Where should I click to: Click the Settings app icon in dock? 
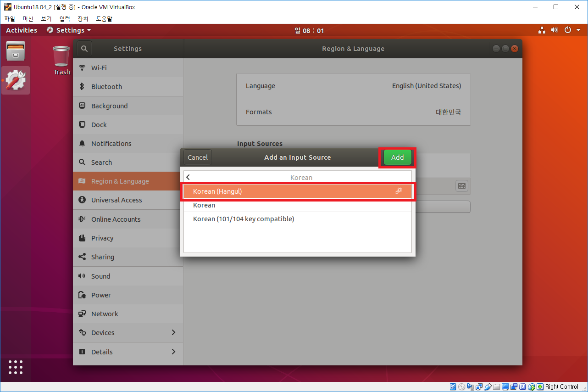pos(16,80)
